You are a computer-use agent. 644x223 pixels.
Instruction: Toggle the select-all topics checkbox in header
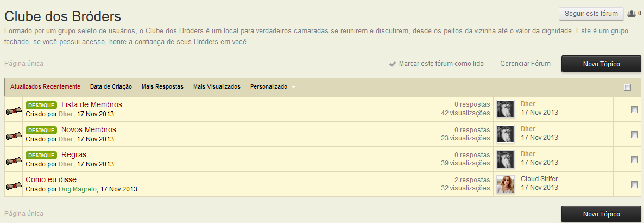click(x=628, y=87)
